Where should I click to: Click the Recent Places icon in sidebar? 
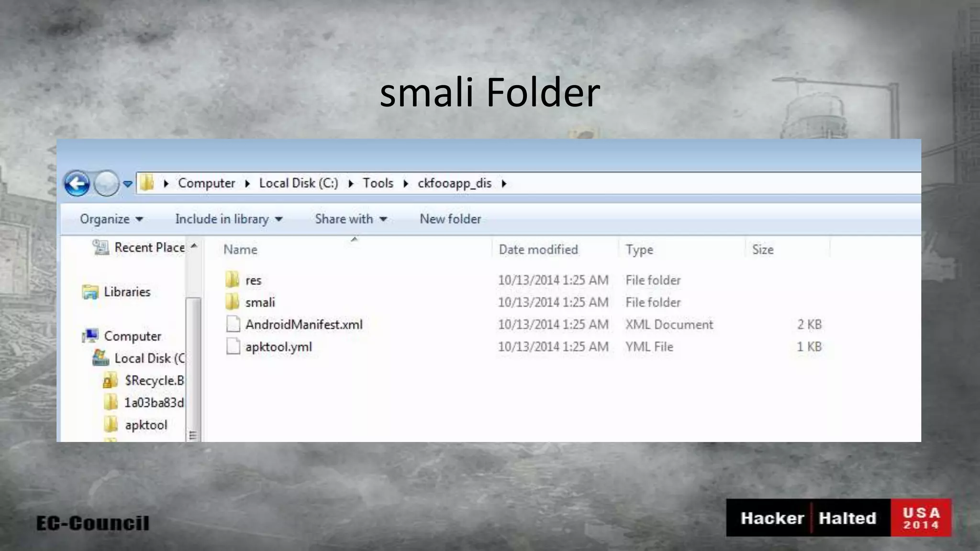click(x=100, y=247)
